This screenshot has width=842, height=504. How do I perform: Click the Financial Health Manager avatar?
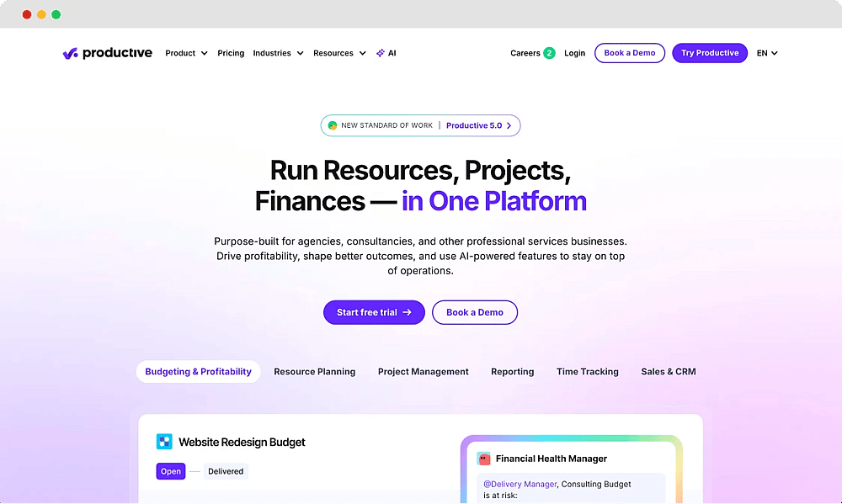pos(484,459)
